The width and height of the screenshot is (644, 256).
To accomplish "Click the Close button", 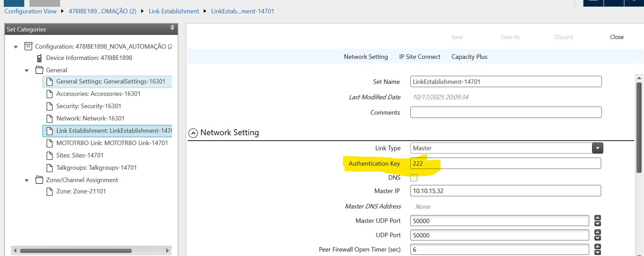I will (617, 37).
